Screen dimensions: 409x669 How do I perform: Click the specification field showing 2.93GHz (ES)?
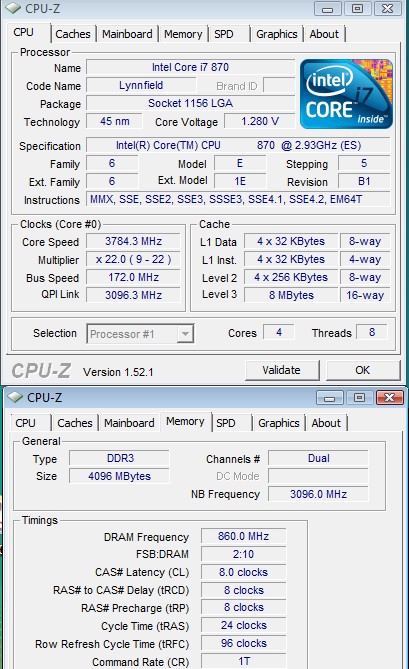pyautogui.click(x=238, y=145)
